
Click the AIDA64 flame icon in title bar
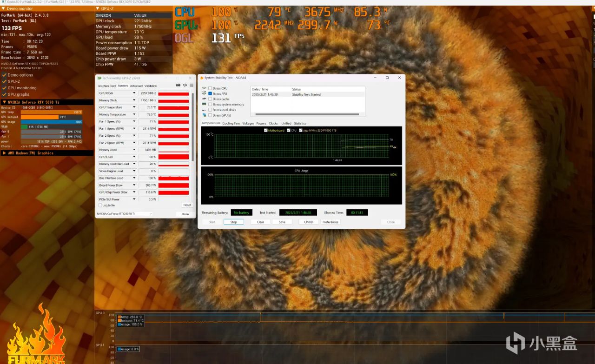click(x=202, y=78)
